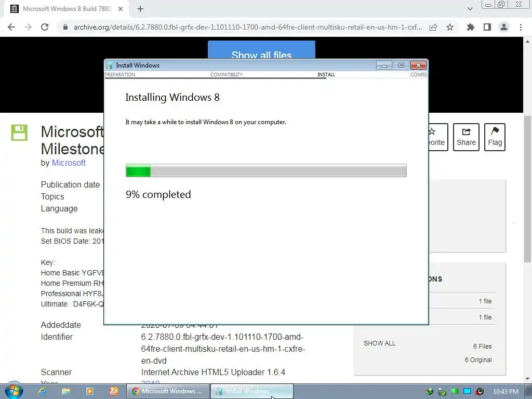Click the Favorite star button

(x=438, y=137)
